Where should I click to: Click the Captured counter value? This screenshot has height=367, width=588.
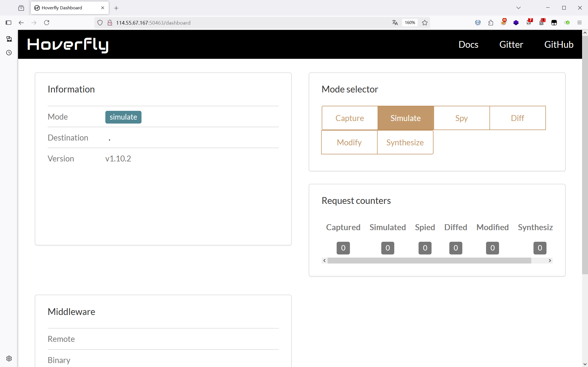343,248
